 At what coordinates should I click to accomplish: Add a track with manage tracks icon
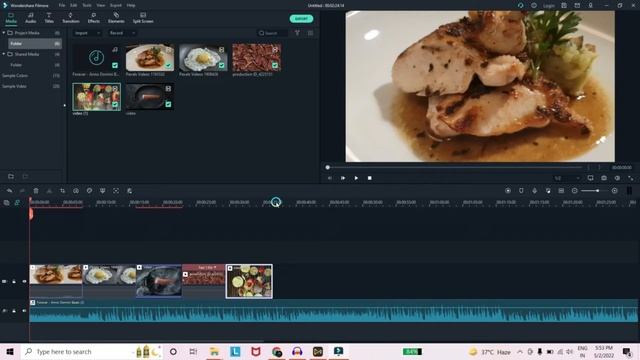(x=6, y=202)
